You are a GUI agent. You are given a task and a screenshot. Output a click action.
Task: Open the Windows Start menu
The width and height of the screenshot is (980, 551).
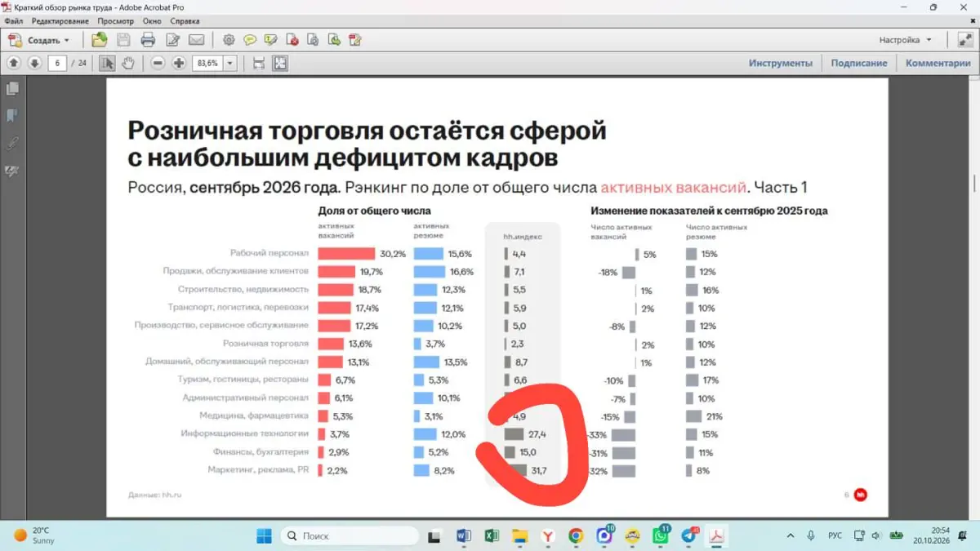point(264,535)
